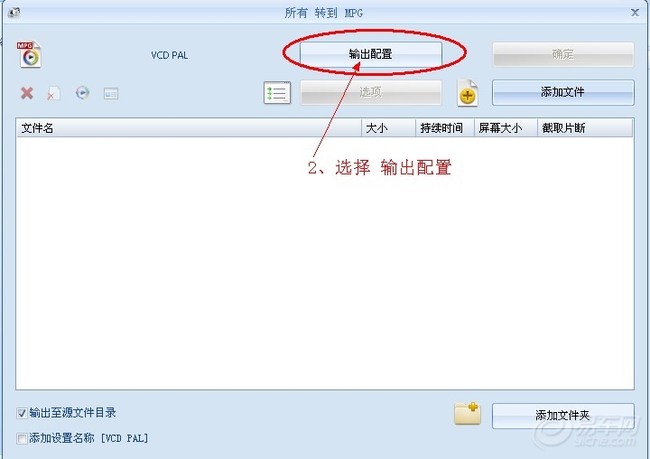Click the round play preview icon
Screen dimensions: 650x459
tap(82, 92)
